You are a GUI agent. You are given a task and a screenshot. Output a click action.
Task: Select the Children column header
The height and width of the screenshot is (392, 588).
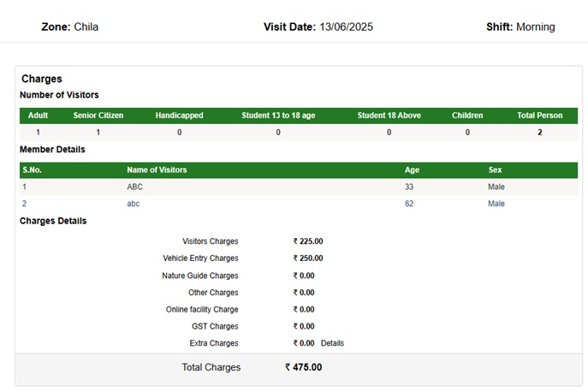point(467,116)
